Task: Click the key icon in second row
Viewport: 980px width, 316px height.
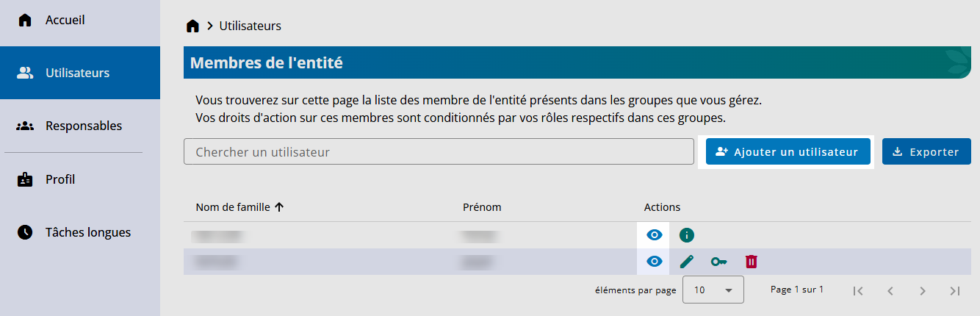Action: (718, 262)
